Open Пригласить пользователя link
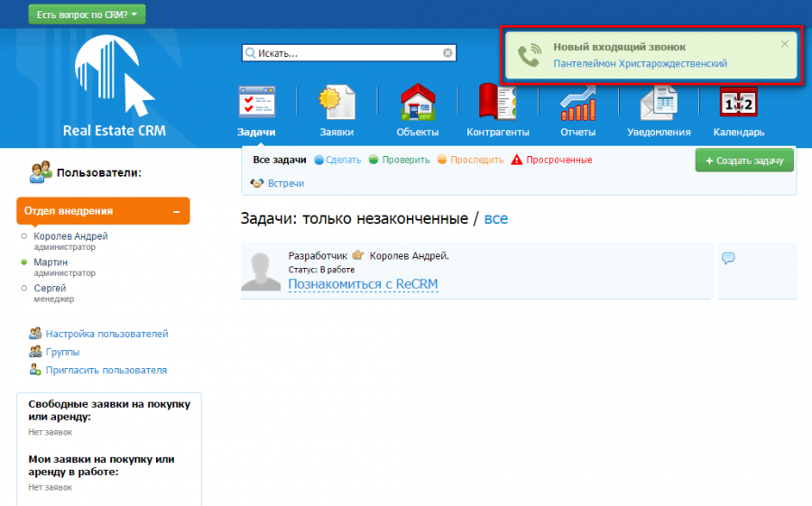This screenshot has height=506, width=812. [106, 371]
